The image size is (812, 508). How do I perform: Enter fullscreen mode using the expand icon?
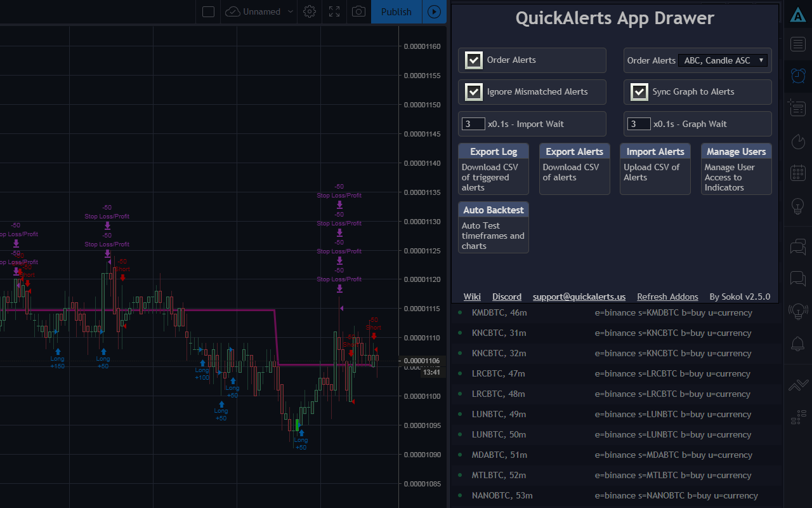click(334, 11)
